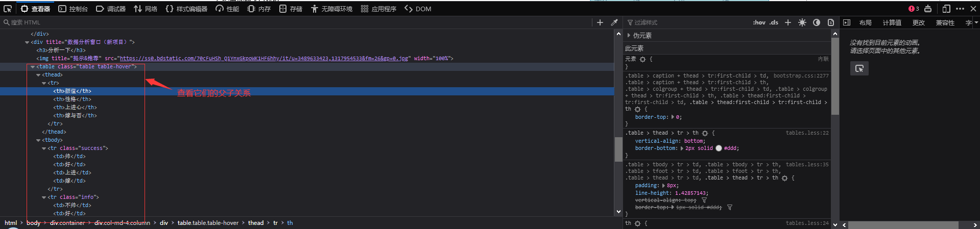Switch to the 更改 changes side tab
The image size is (980, 229).
(919, 22)
